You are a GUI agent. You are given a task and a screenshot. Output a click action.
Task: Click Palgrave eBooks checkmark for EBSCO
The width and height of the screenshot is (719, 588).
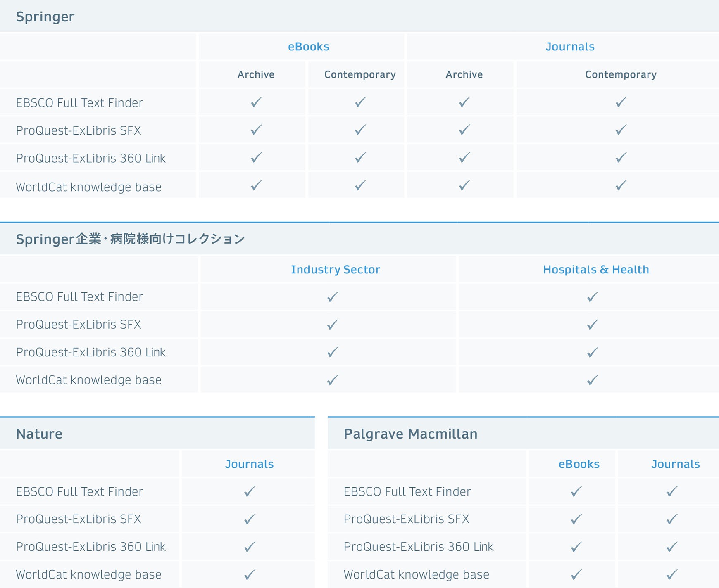tap(576, 491)
